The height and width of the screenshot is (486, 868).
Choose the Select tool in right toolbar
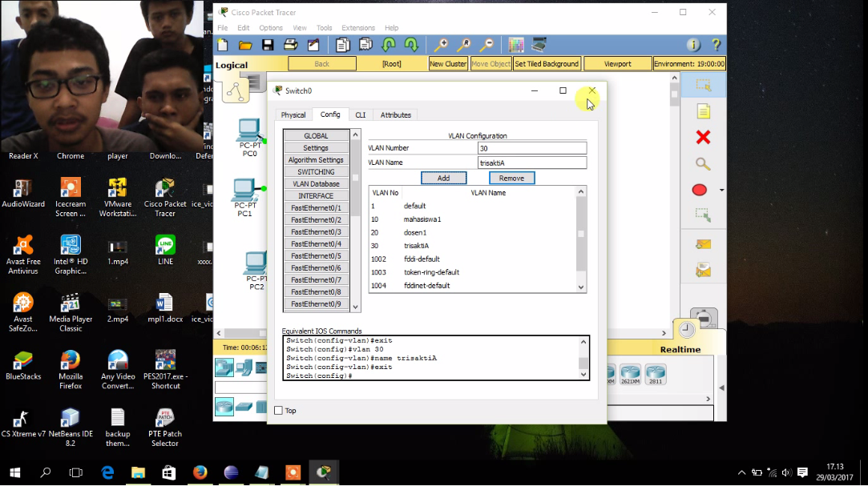[x=703, y=85]
